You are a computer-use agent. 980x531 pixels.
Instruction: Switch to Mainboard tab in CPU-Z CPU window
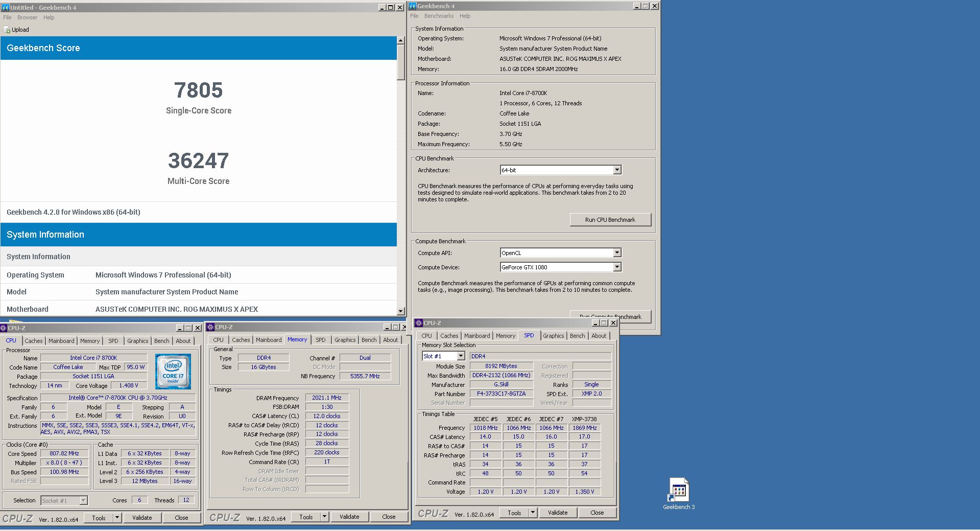[x=61, y=341]
